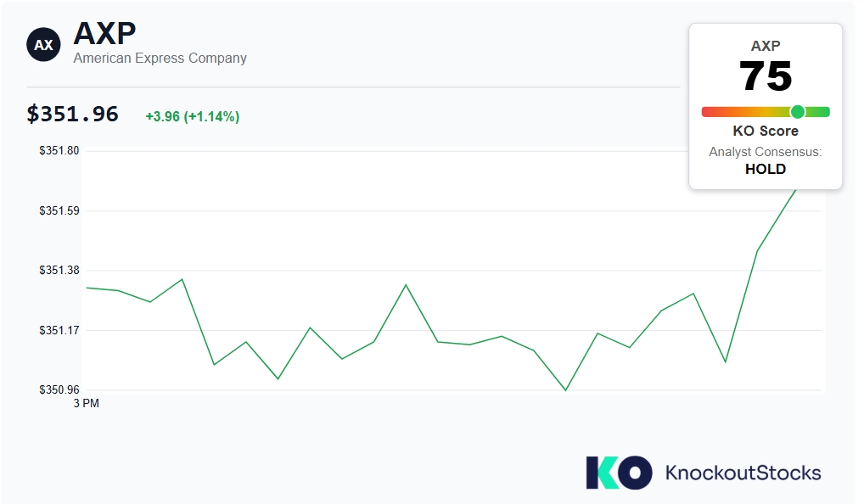This screenshot has height=504, width=864.
Task: Click the HOLD consensus rating
Action: tap(766, 169)
